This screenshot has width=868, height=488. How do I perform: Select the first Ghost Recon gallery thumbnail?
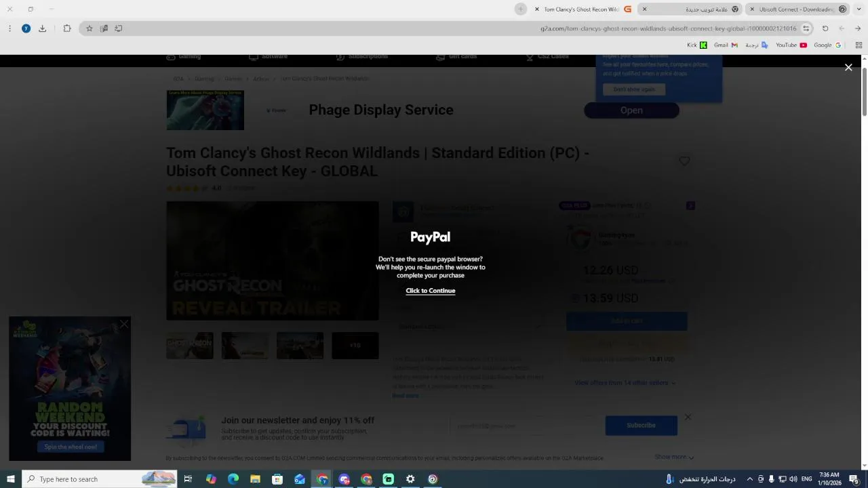coord(190,346)
